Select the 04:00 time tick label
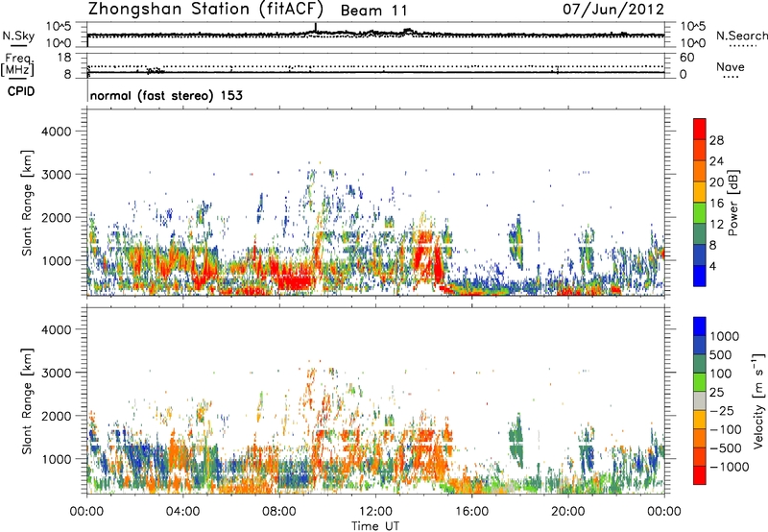The height and width of the screenshot is (532, 768). tap(182, 512)
